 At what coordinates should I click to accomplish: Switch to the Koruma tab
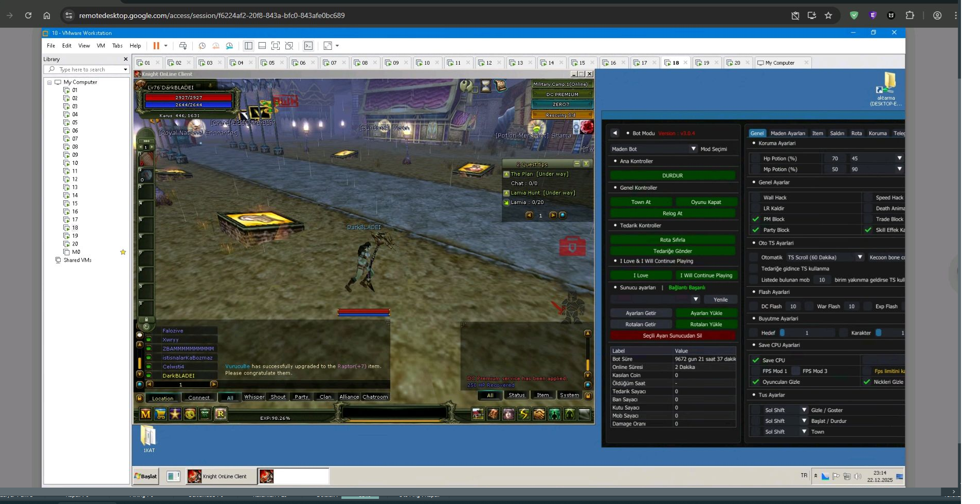coord(878,133)
